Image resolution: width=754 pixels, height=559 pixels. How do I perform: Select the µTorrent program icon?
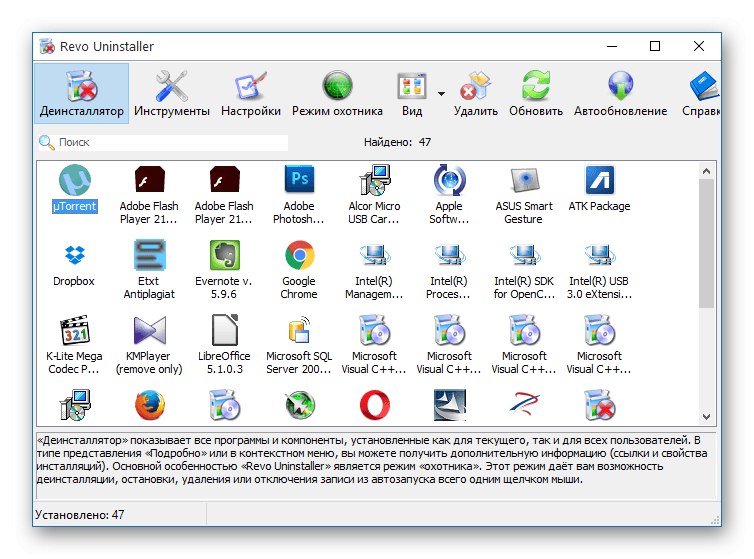[x=75, y=180]
